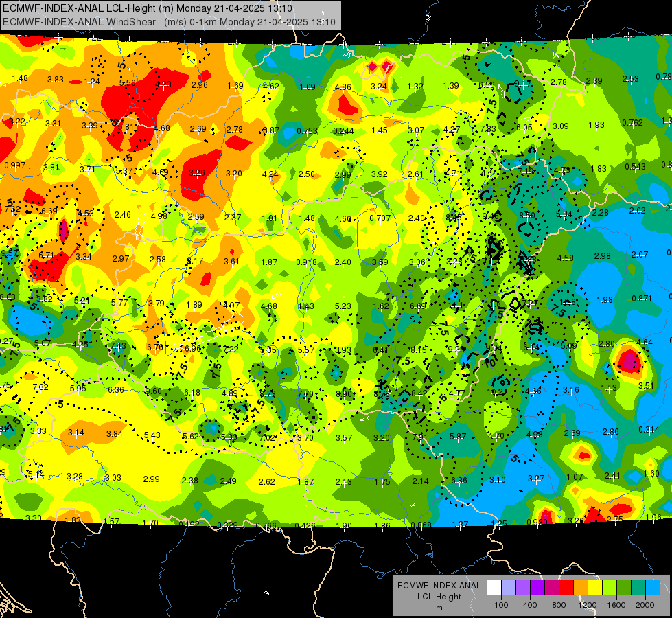The width and height of the screenshot is (672, 618).
Task: Click the wind shear value 6.36
Action: [x=116, y=390]
